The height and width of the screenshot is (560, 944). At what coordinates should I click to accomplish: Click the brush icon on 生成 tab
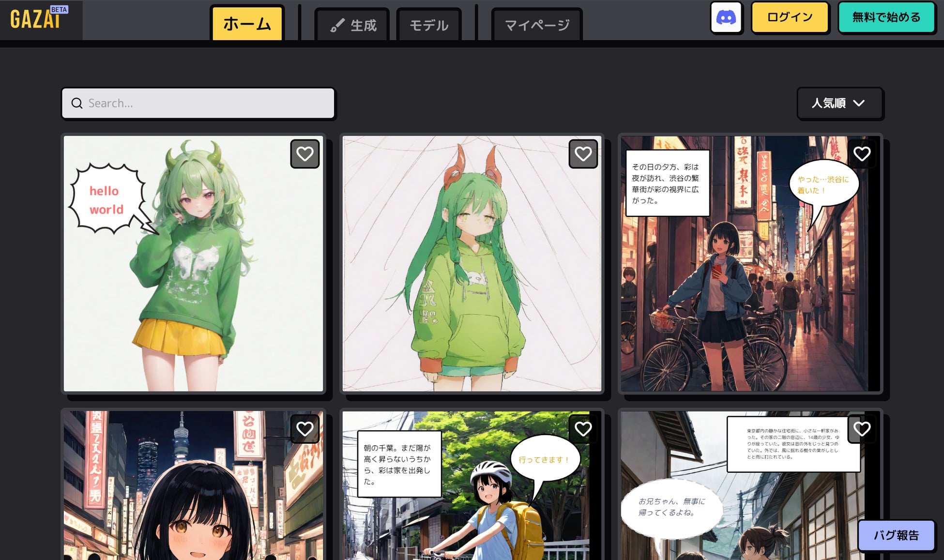point(337,25)
